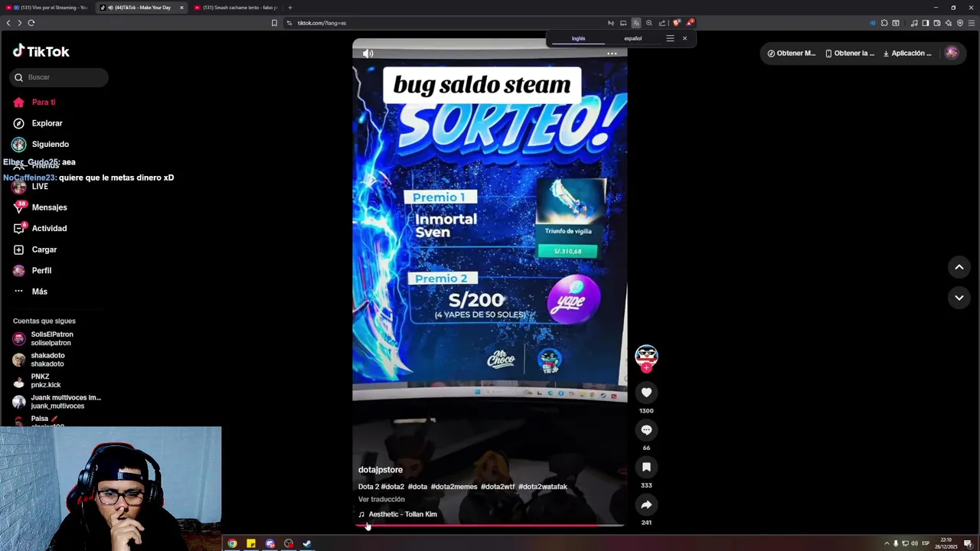Click the zoom magnifier icon in the address bar

coord(649,23)
